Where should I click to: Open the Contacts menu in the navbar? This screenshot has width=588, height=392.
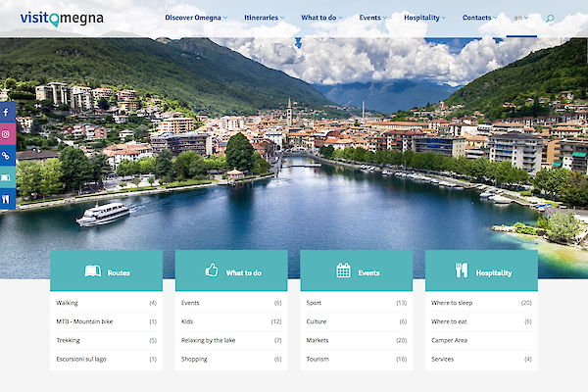[x=480, y=18]
